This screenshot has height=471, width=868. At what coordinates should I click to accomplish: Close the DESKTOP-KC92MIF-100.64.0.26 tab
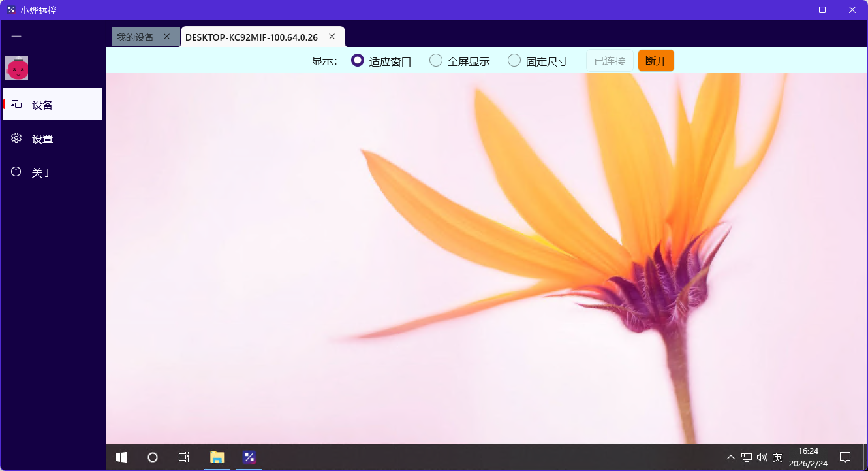coord(332,37)
